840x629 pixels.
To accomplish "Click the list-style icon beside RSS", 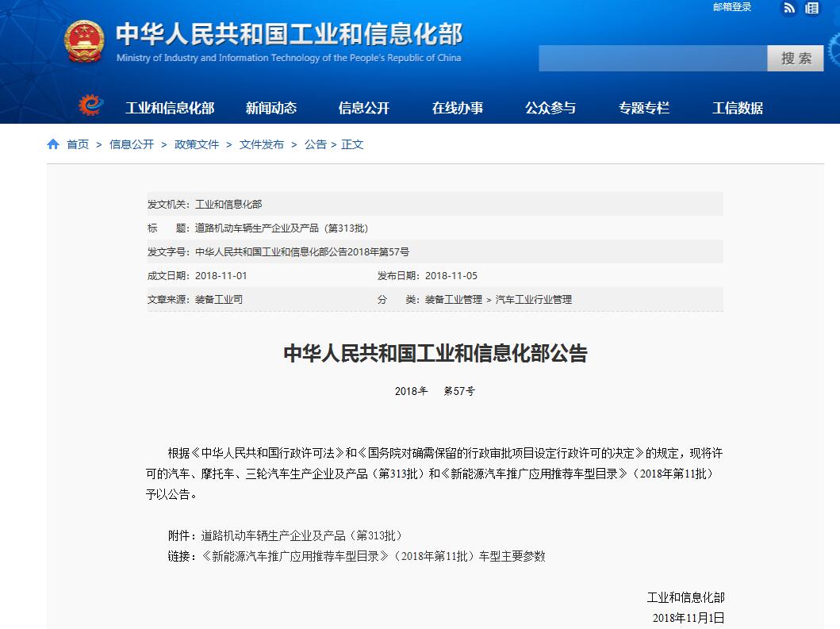I will coord(811,8).
